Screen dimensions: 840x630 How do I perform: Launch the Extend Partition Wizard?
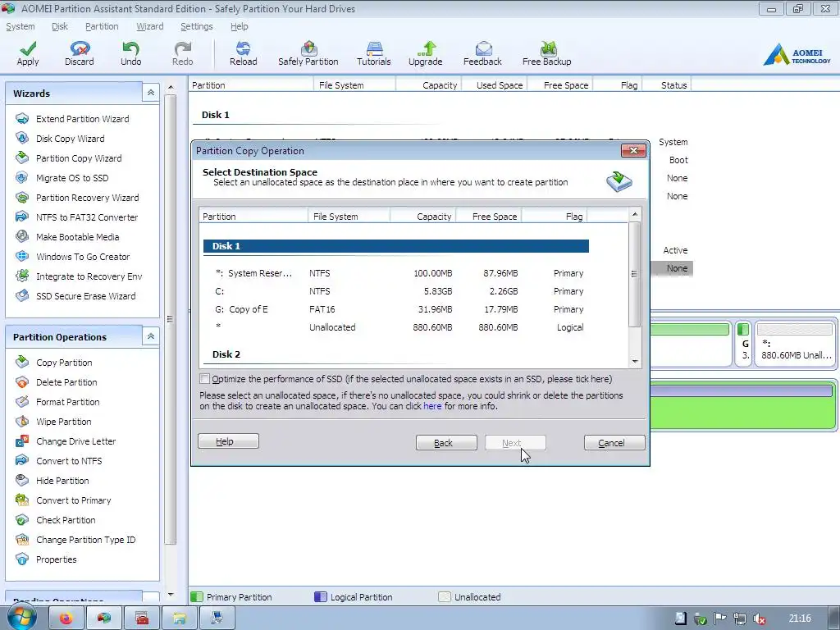[82, 119]
